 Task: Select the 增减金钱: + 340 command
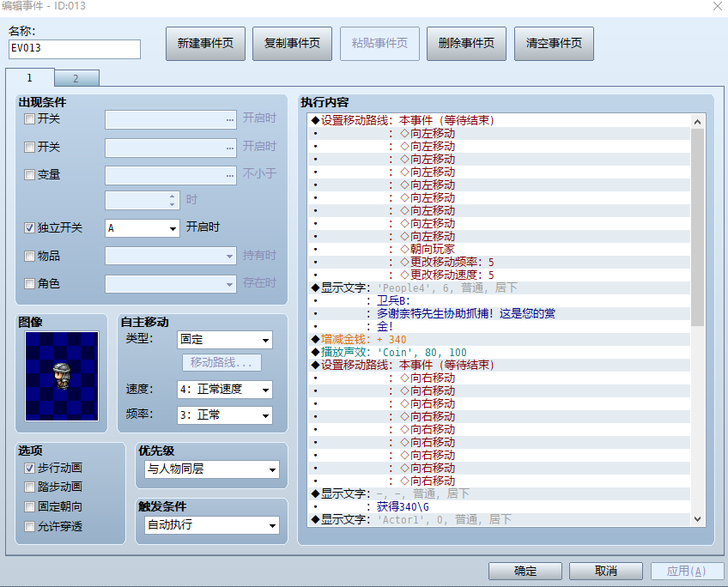499,340
